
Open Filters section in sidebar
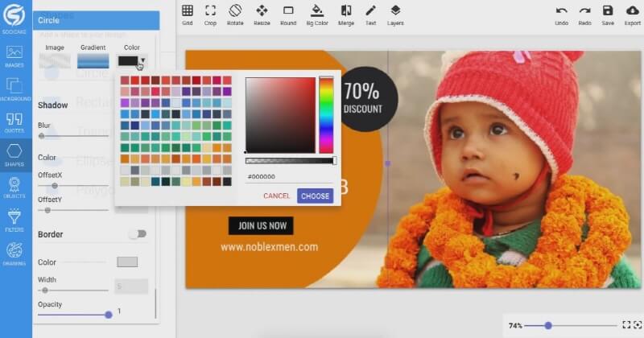pyautogui.click(x=14, y=221)
